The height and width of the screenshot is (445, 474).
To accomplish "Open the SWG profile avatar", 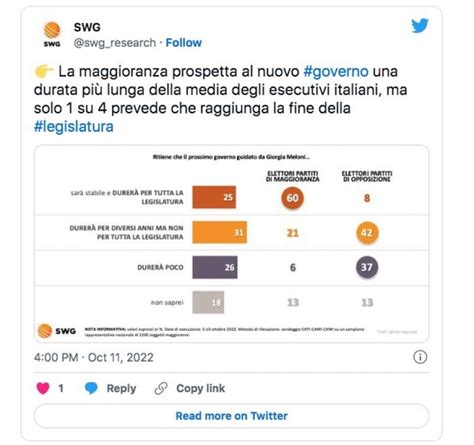I will [52, 34].
